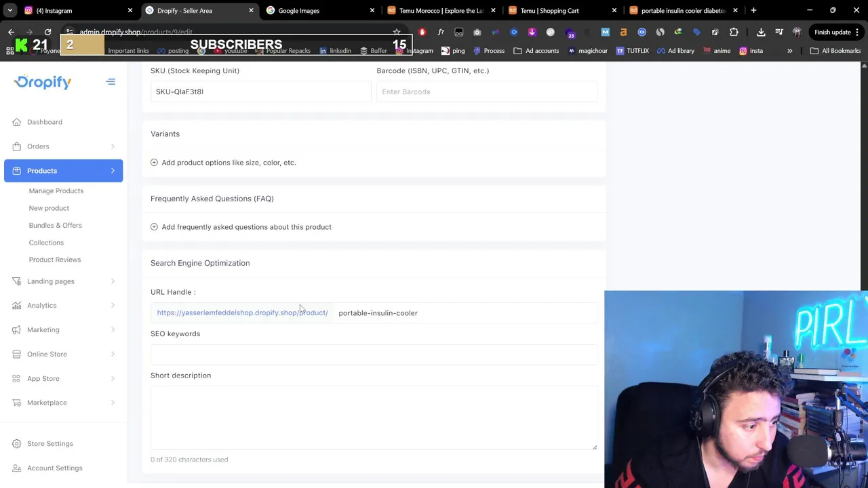Click Add product options like size, color
The width and height of the screenshot is (868, 488).
(x=229, y=163)
